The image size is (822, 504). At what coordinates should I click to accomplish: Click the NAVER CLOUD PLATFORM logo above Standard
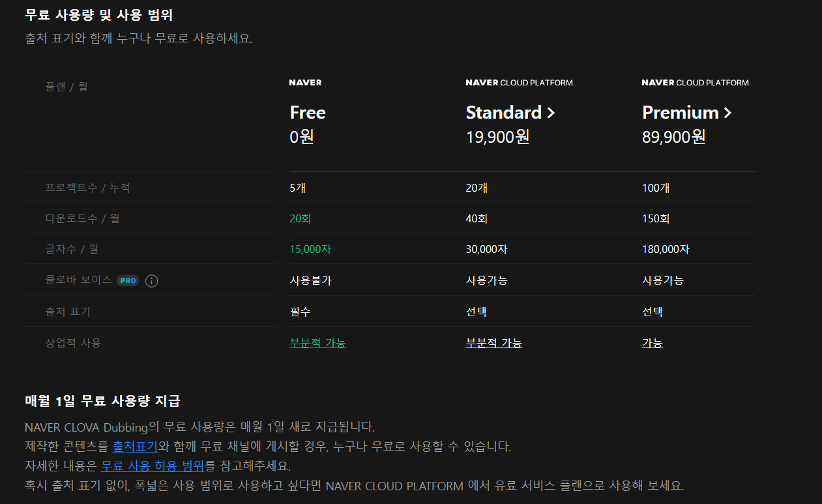pos(519,82)
